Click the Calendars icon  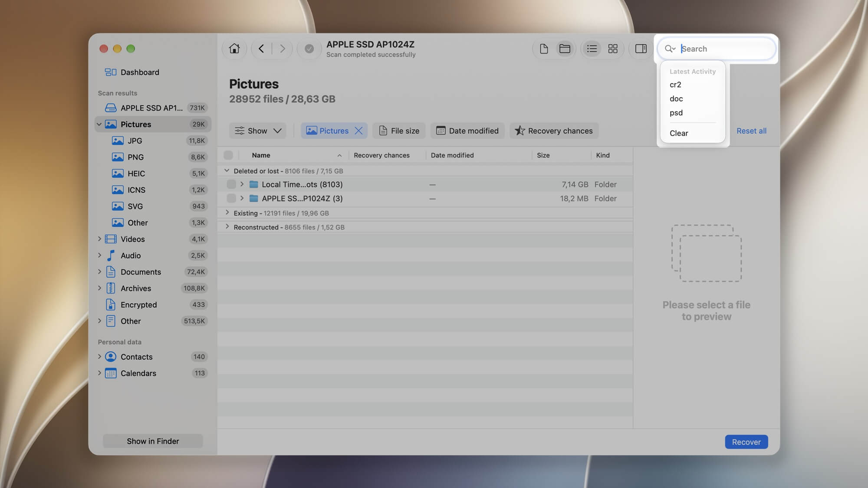111,373
